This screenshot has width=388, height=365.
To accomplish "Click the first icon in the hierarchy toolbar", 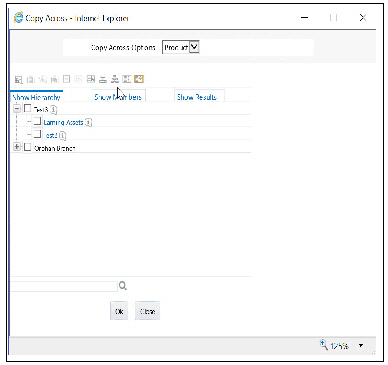I will (19, 79).
